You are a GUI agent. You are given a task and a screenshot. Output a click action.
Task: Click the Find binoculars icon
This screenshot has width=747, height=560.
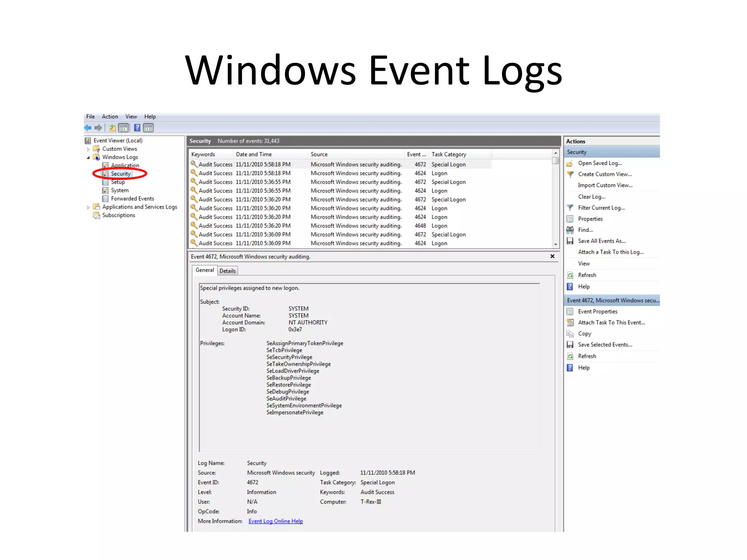tap(570, 230)
